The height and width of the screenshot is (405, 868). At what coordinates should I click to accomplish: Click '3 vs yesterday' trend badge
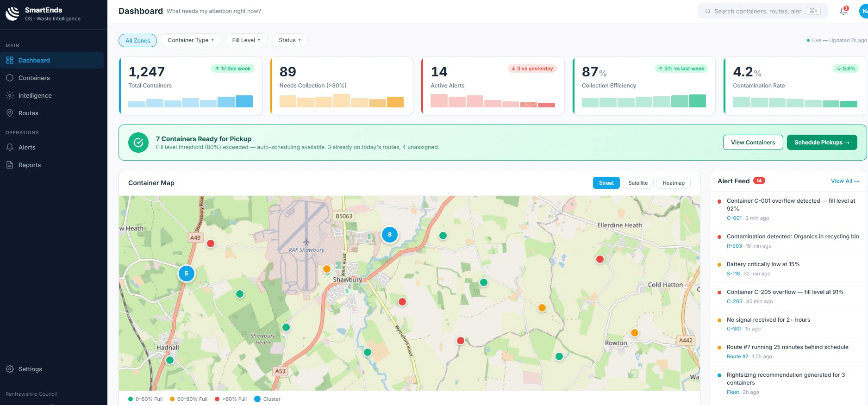click(x=532, y=69)
